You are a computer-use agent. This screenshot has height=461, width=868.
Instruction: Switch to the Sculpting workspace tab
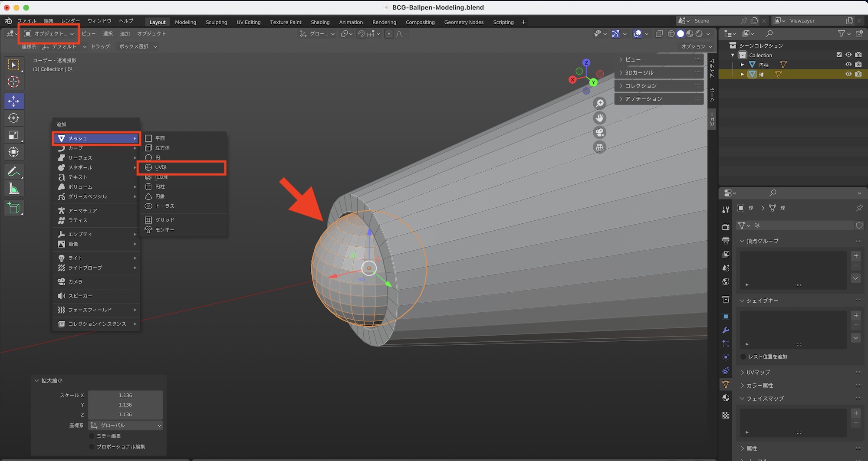(x=216, y=22)
